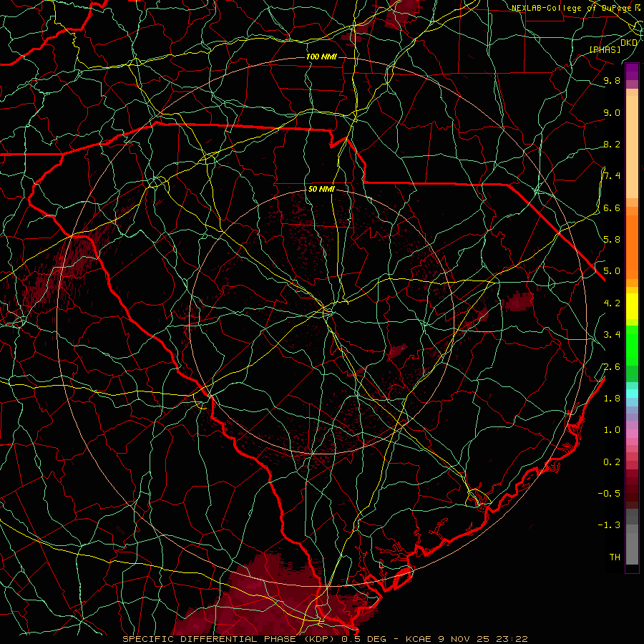
Task: Click the cyan segment of the color bar
Action: click(632, 394)
